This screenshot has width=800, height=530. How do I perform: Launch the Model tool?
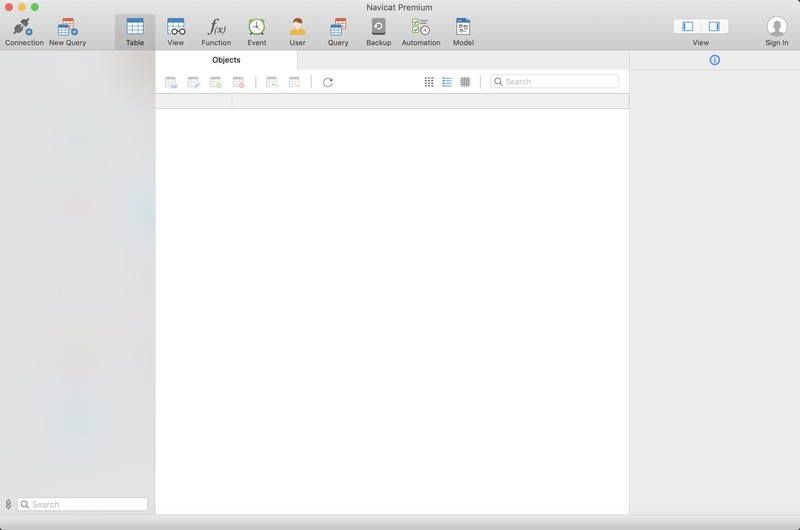point(463,32)
